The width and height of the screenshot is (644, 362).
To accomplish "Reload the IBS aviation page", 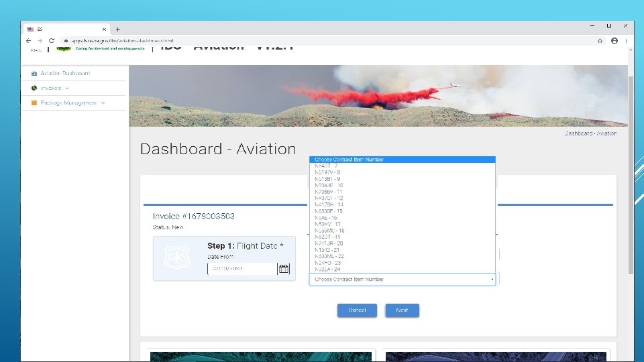I will point(52,41).
